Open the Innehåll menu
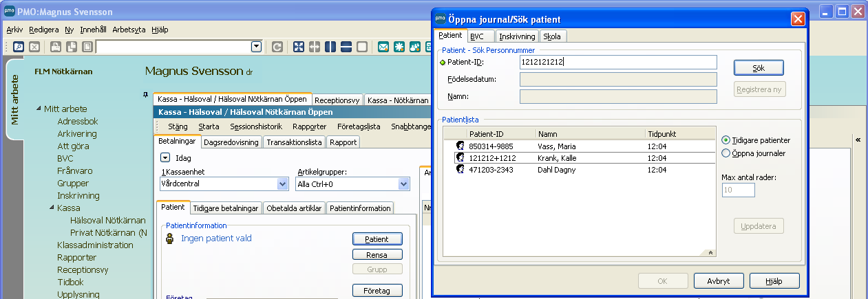868x299 pixels. [x=93, y=30]
